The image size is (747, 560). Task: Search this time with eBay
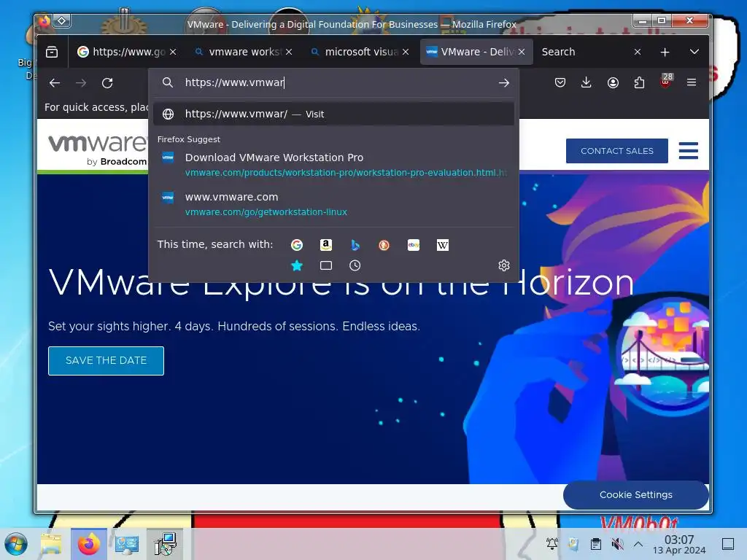click(414, 245)
